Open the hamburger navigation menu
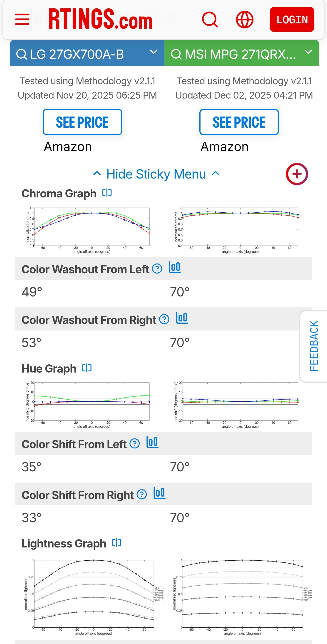The image size is (327, 644). tap(22, 19)
